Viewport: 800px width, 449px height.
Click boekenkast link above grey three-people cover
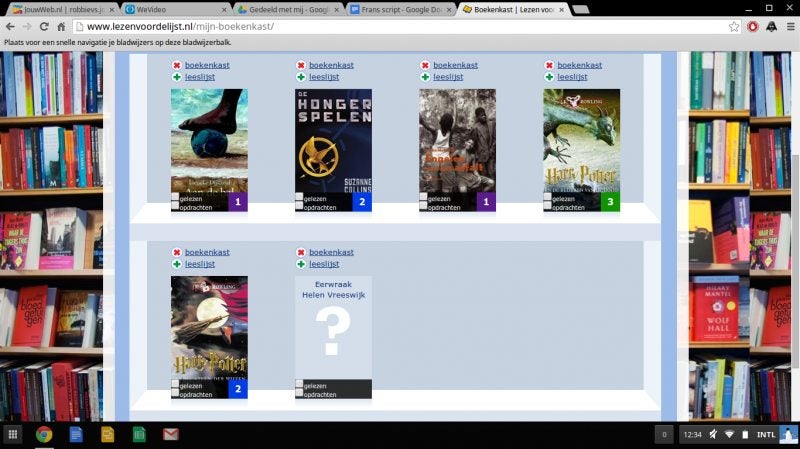(x=456, y=65)
